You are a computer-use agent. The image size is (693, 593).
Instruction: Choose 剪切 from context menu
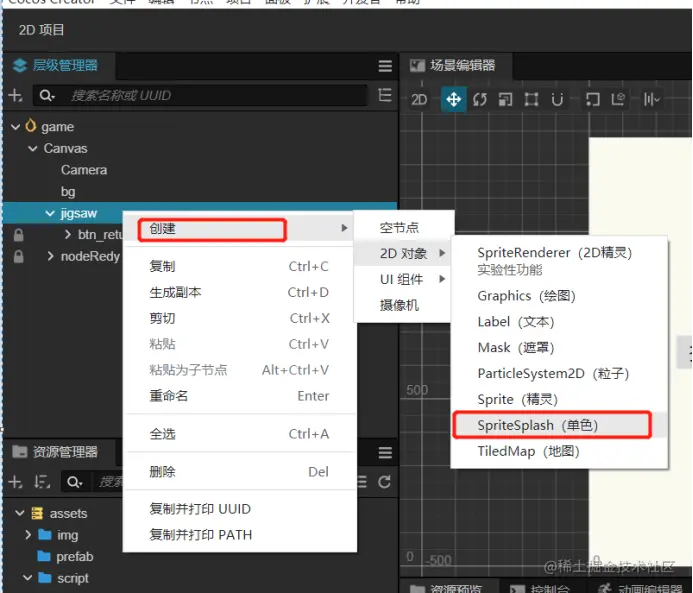(x=240, y=318)
